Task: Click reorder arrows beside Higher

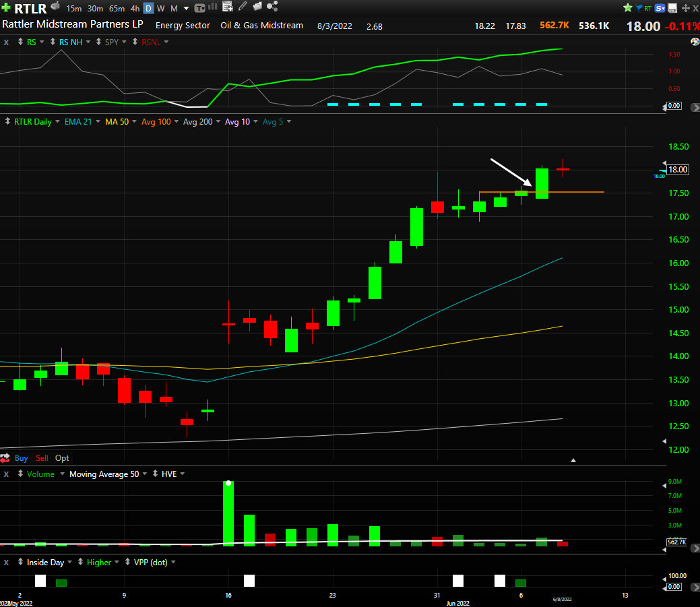Action: [80, 562]
